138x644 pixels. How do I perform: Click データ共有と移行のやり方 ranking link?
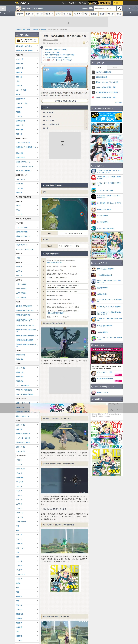109,92
